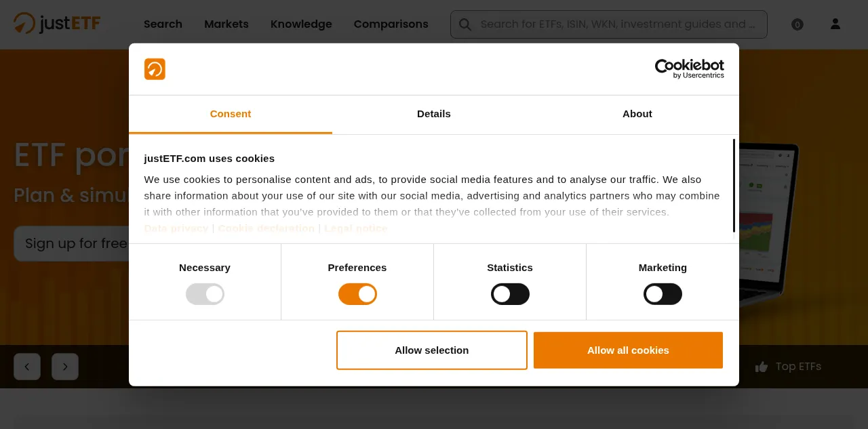Click the 'justETF.com uses cookies' heading
868x429 pixels.
coord(210,159)
